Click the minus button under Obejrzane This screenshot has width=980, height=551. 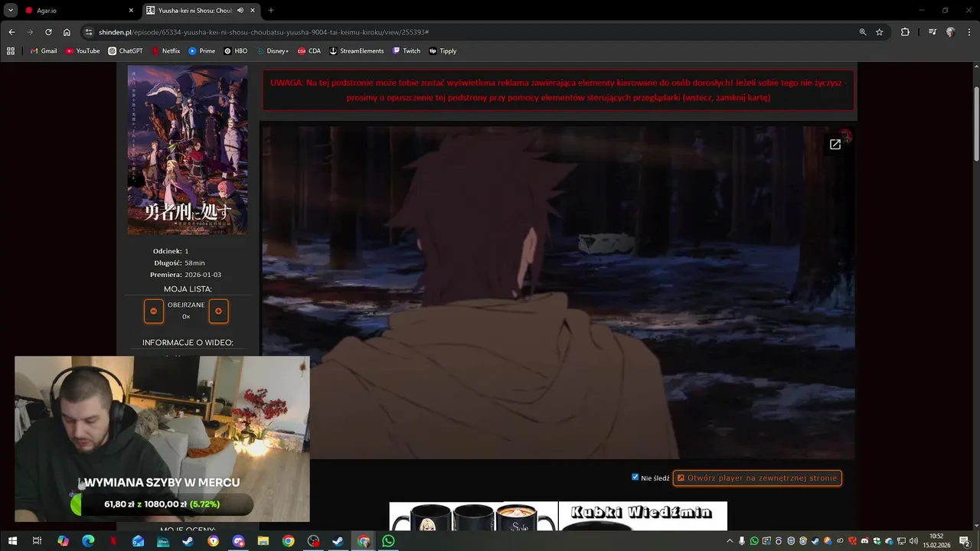coord(154,311)
